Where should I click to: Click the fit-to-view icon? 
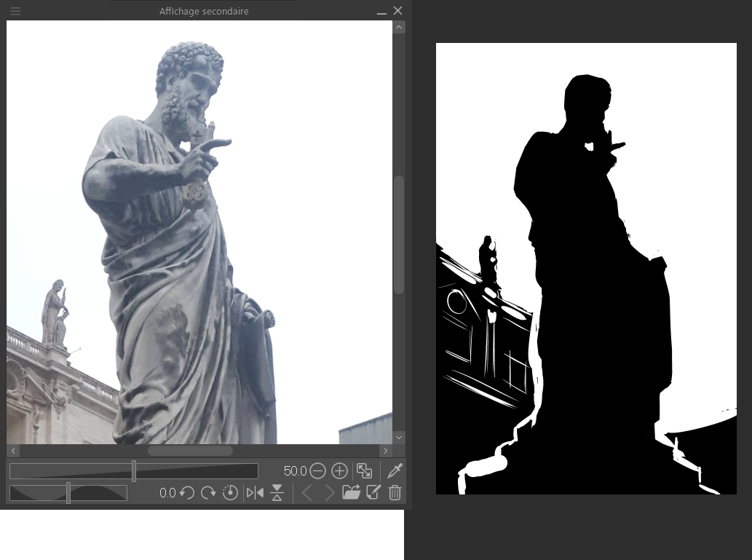[x=364, y=471]
